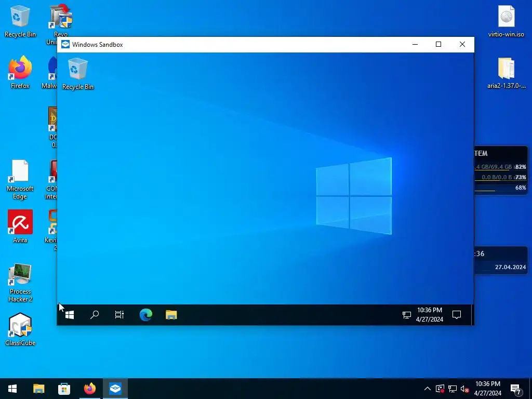Select the aria2-1.37.0 folder on desktop
The height and width of the screenshot is (399, 532).
click(506, 73)
